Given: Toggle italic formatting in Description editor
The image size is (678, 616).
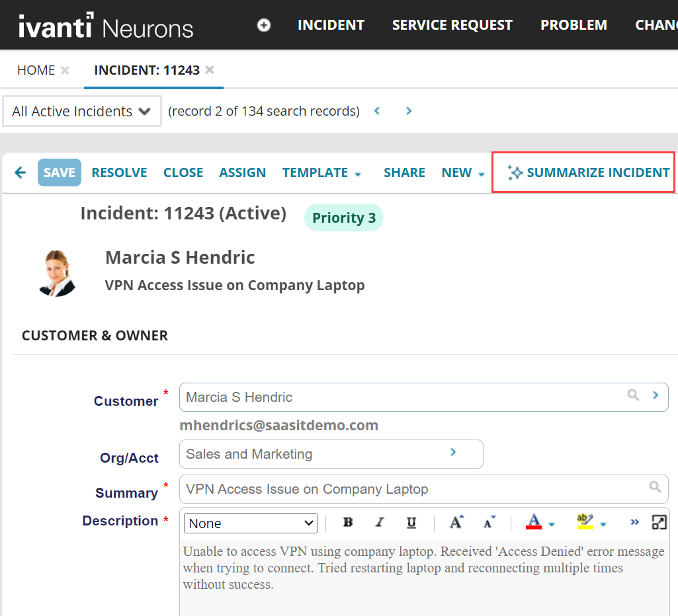Looking at the screenshot, I should tap(380, 523).
